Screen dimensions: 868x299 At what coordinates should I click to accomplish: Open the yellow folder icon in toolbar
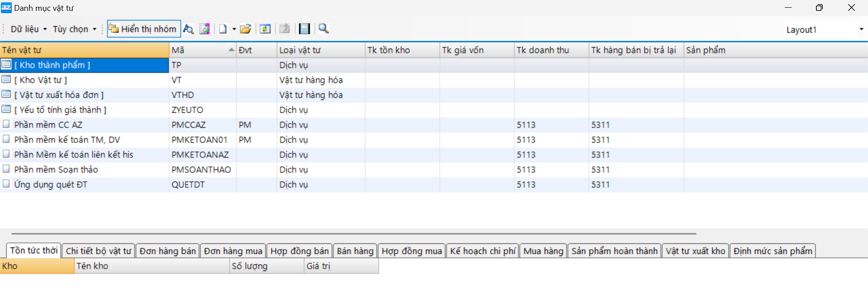[245, 29]
